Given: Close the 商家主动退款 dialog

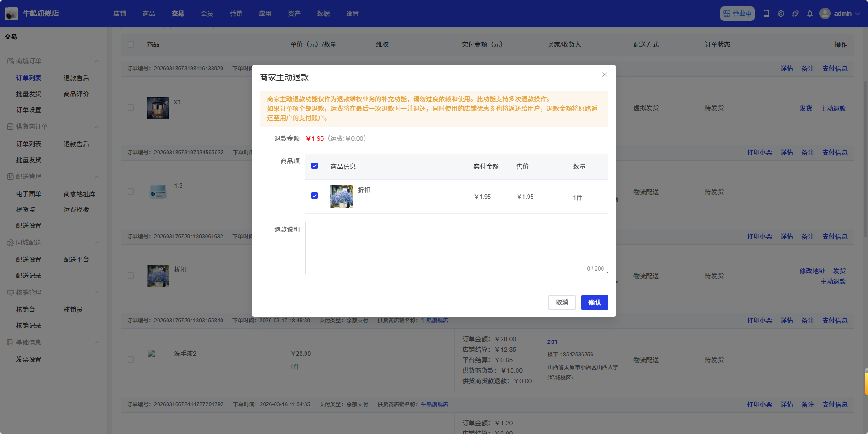Looking at the screenshot, I should (x=604, y=74).
